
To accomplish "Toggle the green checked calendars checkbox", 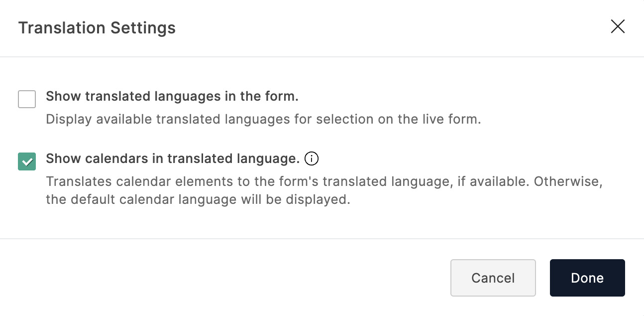I will pyautogui.click(x=27, y=161).
